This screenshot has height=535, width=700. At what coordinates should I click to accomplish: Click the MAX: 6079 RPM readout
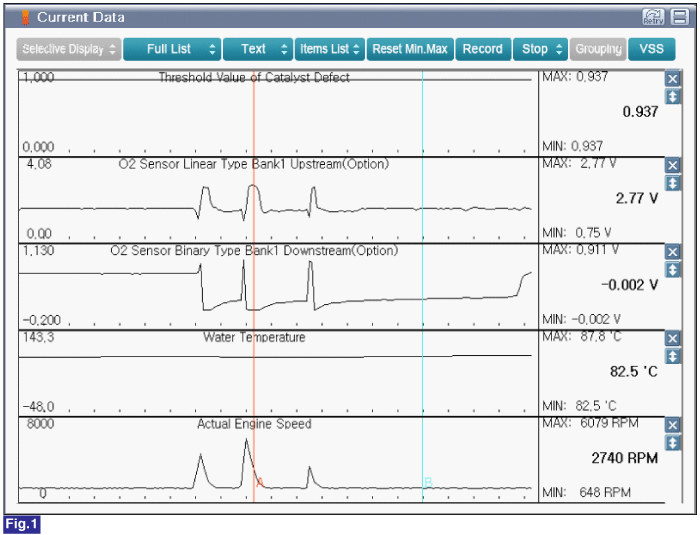(590, 423)
